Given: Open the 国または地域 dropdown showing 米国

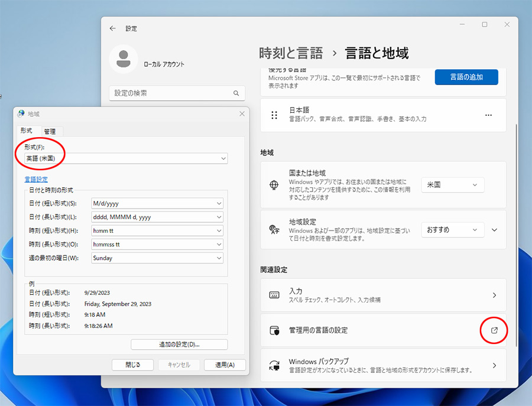Looking at the screenshot, I should pos(453,185).
